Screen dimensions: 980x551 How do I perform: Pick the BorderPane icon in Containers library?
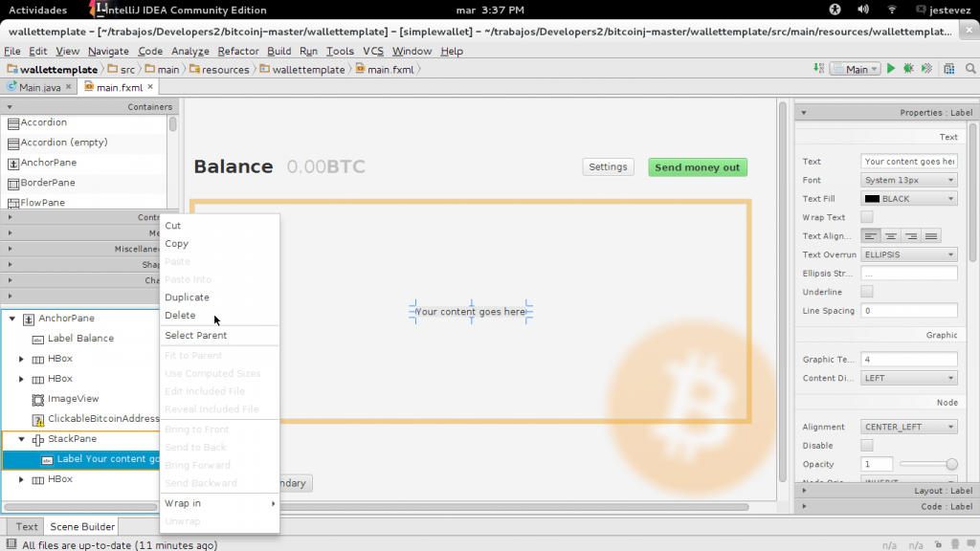pos(13,184)
